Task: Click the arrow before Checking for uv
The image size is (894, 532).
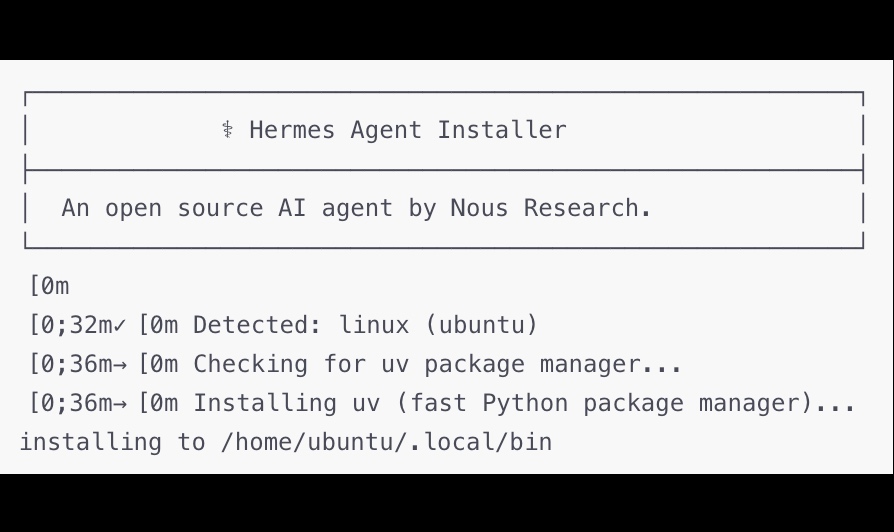Action: [120, 364]
